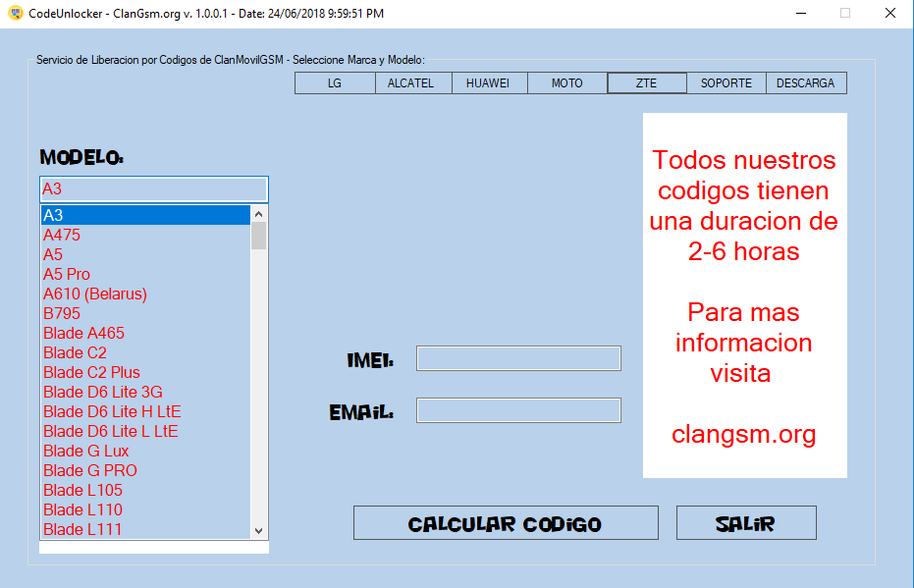Viewport: 914px width, 588px height.
Task: Select model A475
Action: coord(145,235)
